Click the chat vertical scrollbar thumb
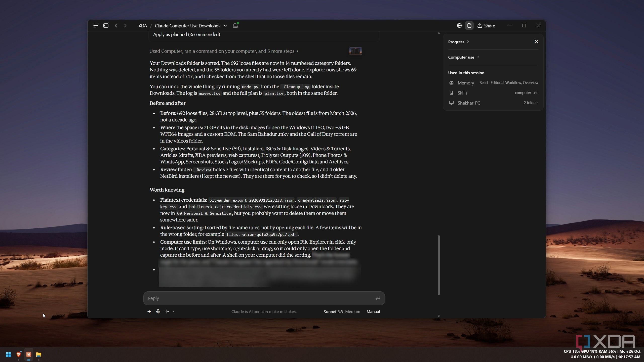The height and width of the screenshot is (362, 644). pos(439,265)
